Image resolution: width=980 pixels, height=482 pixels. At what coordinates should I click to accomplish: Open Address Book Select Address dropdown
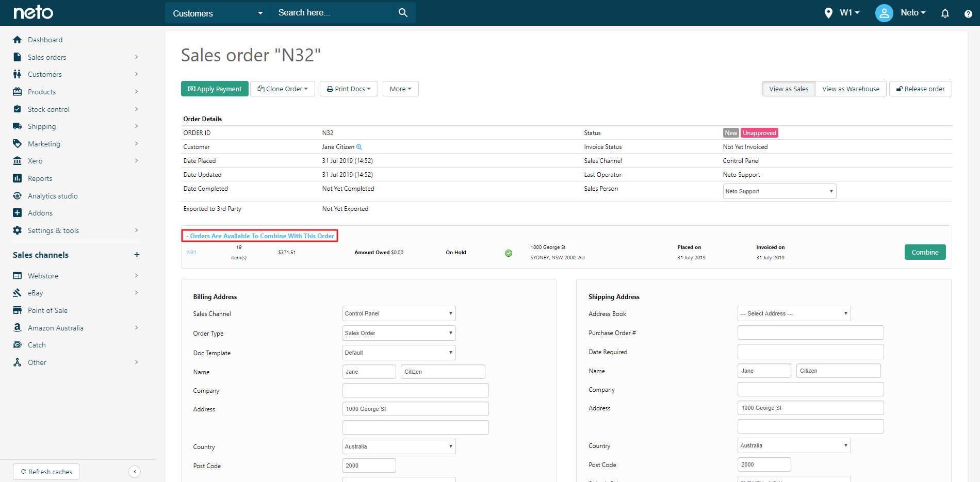click(x=794, y=313)
